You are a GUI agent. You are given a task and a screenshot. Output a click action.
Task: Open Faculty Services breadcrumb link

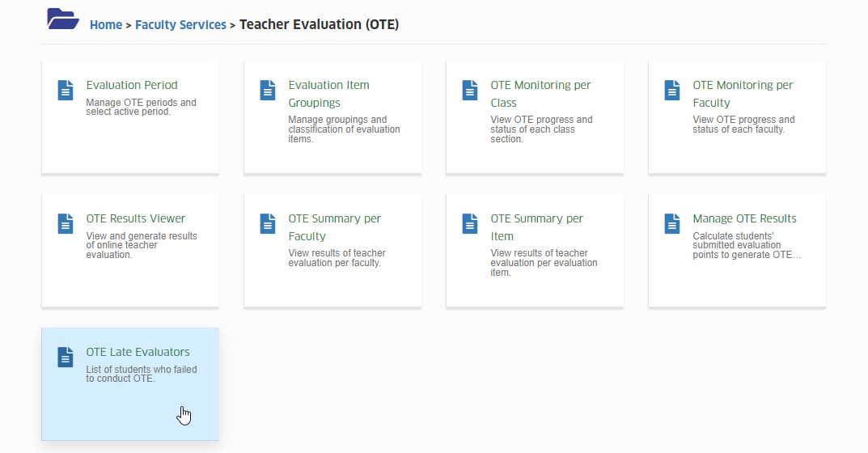[180, 25]
